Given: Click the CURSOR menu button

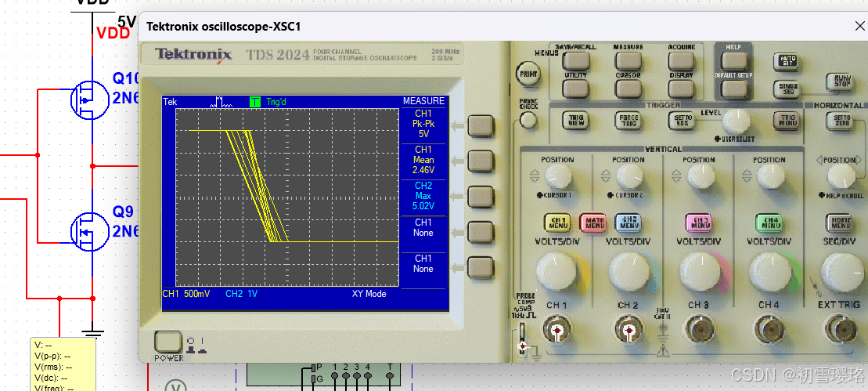Looking at the screenshot, I should [x=628, y=89].
